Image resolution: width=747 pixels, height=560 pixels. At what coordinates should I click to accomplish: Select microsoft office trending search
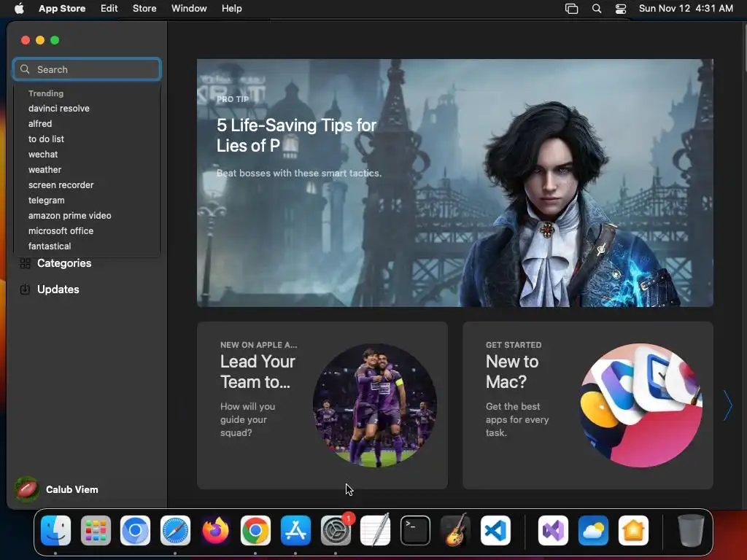tap(61, 231)
